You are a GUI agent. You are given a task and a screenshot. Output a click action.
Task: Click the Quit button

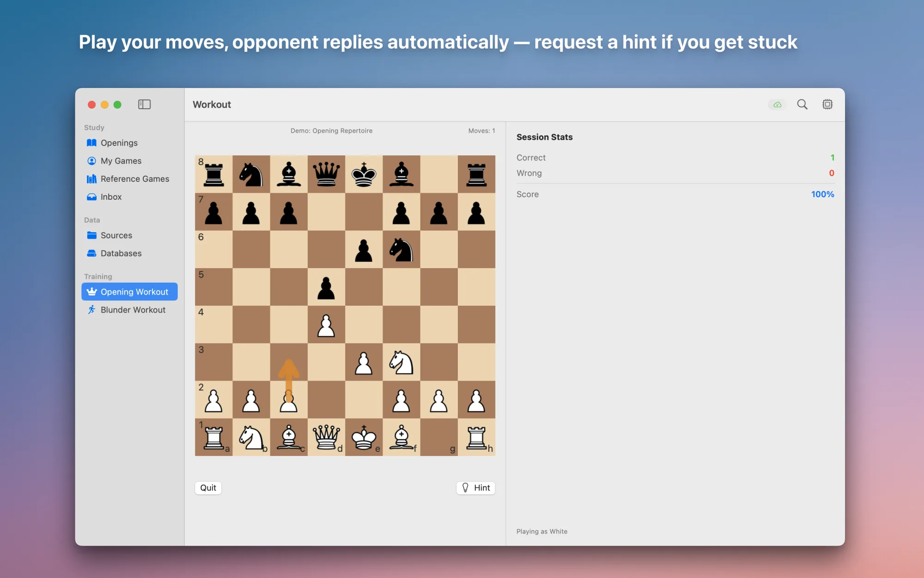[x=208, y=488]
